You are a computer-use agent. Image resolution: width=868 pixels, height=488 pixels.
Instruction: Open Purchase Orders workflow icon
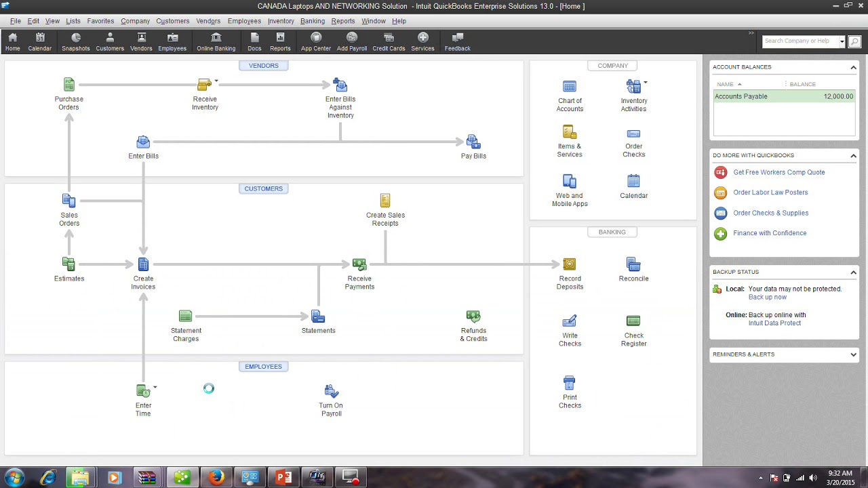coord(68,85)
